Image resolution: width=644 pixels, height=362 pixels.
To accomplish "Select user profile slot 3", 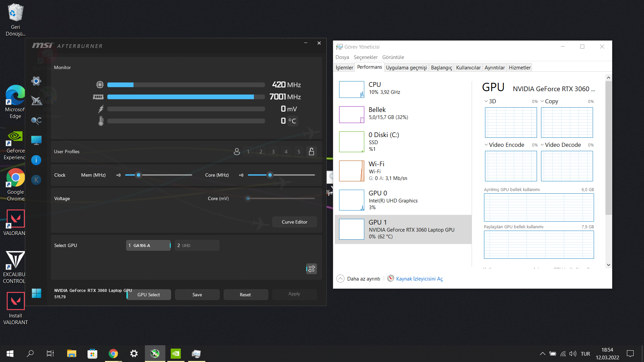I will [x=273, y=152].
